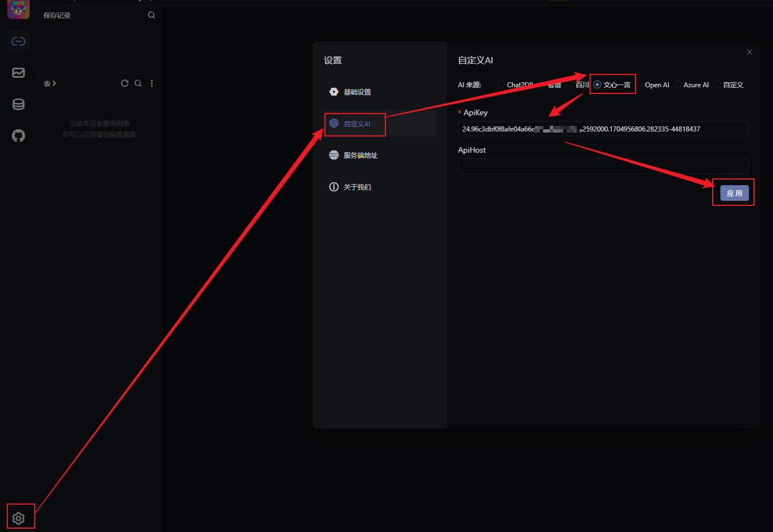Click the ApiKey input field
Viewport: 773px width, 532px height.
(x=603, y=129)
